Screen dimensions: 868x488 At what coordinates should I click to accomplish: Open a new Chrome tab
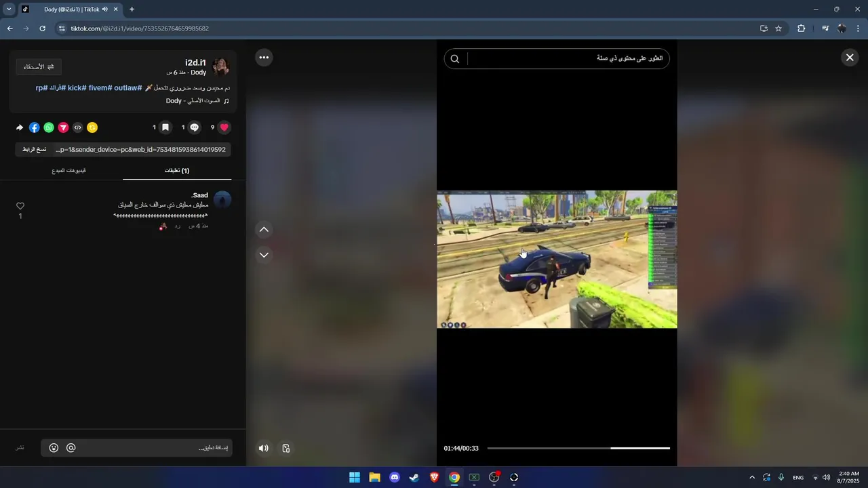click(x=132, y=9)
